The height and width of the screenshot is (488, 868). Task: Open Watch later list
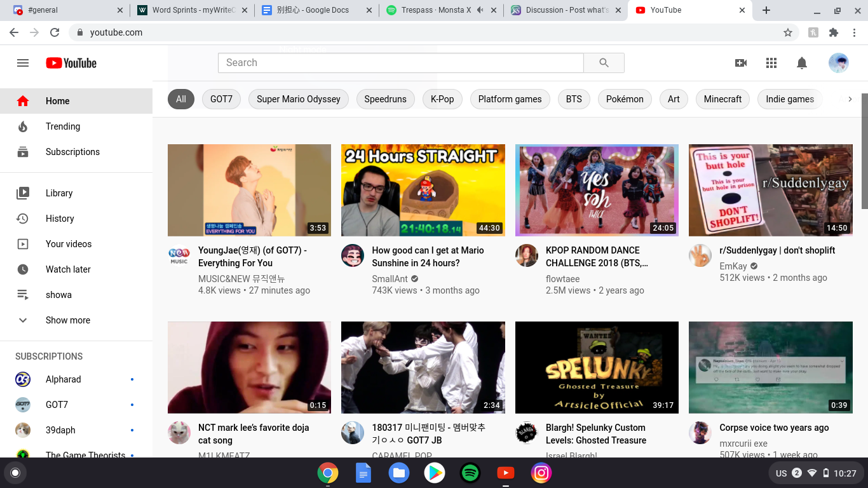[x=76, y=269]
